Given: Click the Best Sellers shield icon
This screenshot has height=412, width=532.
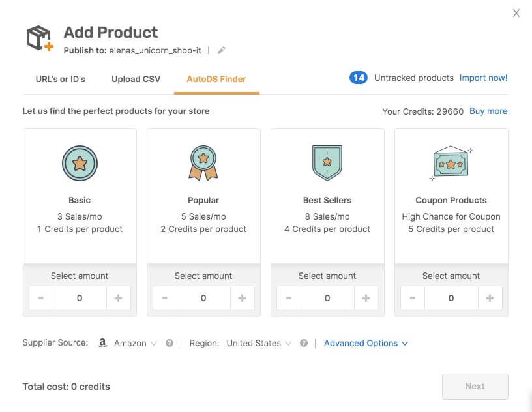Looking at the screenshot, I should pos(327,162).
